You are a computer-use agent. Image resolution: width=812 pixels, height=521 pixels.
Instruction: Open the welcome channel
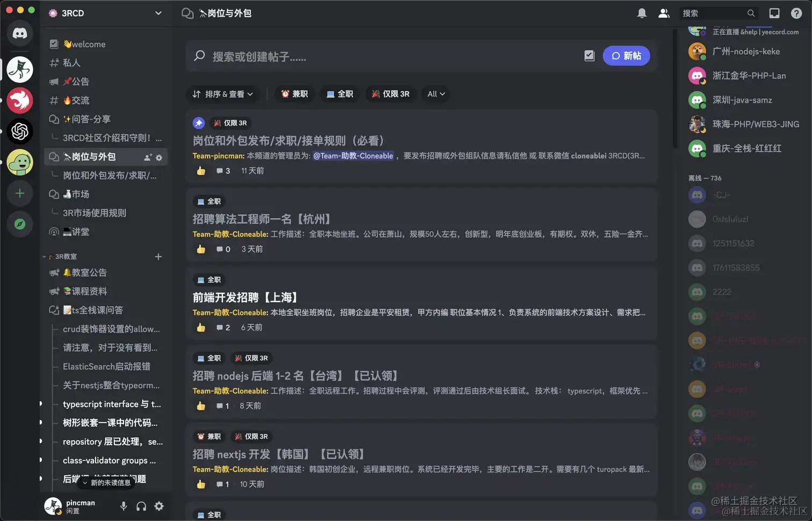coord(106,44)
